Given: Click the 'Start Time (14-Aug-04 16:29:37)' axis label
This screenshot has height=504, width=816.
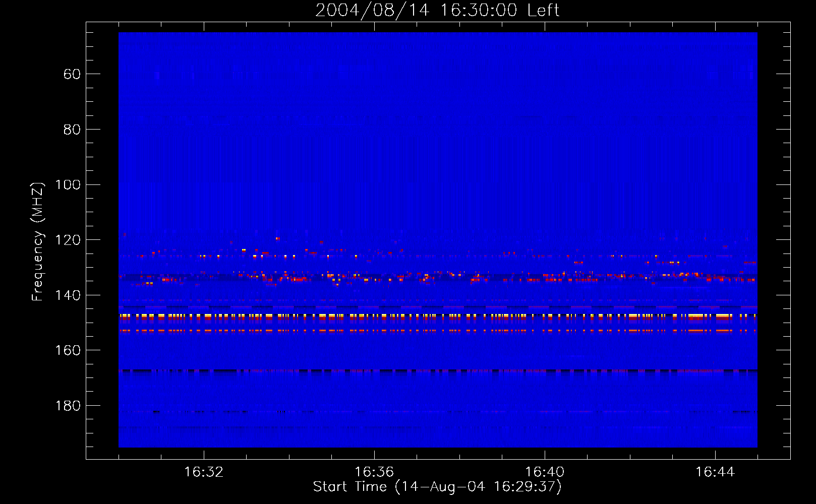Looking at the screenshot, I should pyautogui.click(x=437, y=487).
